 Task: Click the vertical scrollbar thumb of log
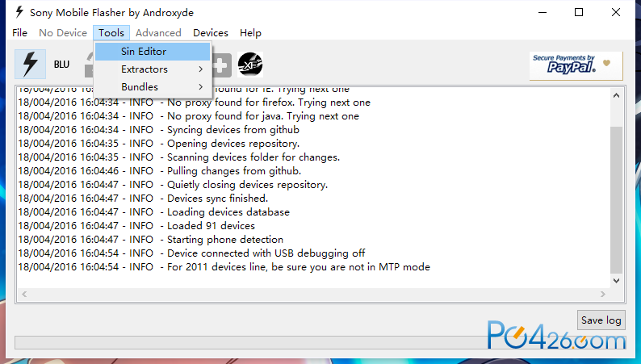(x=616, y=199)
